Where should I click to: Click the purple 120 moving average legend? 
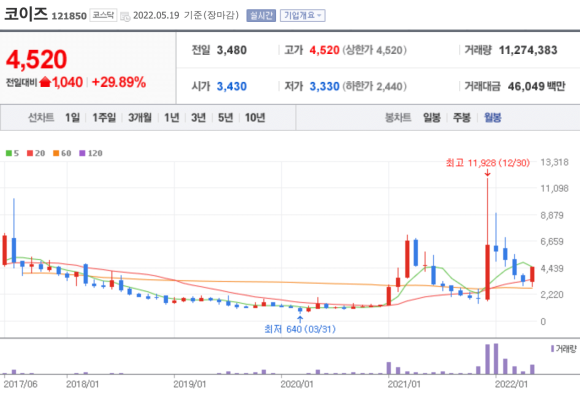91,153
